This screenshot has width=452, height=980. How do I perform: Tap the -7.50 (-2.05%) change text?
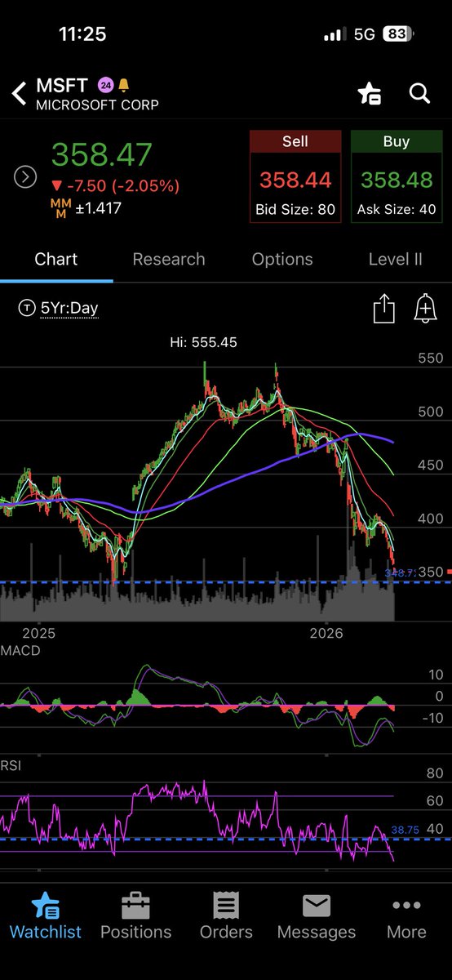pyautogui.click(x=116, y=185)
